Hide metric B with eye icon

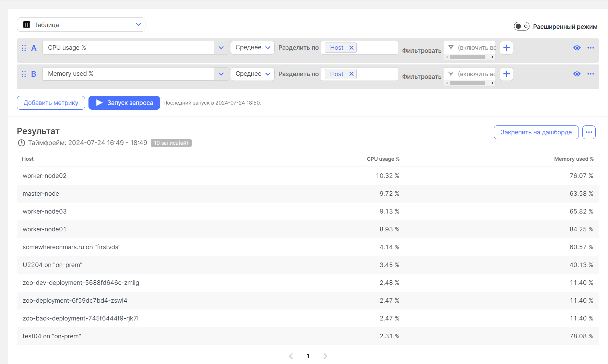click(577, 74)
